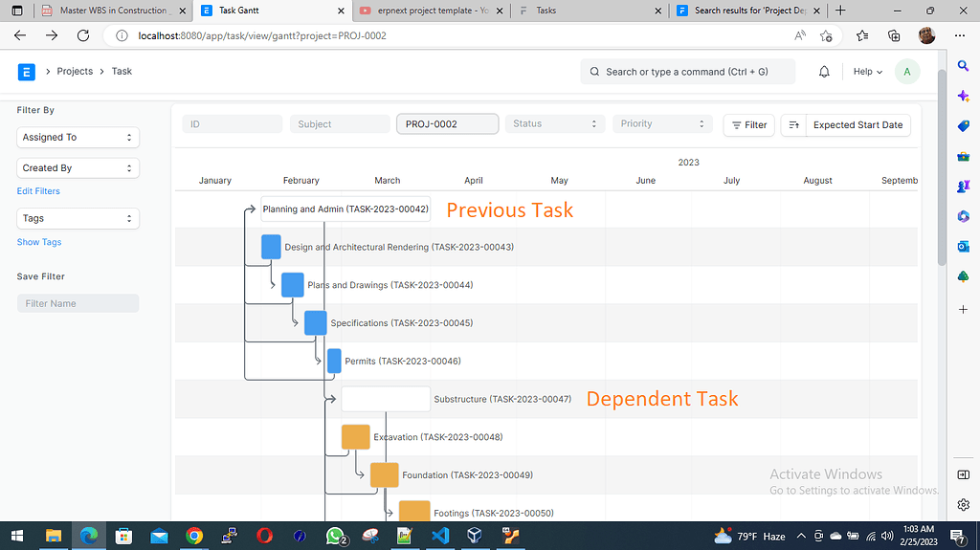
Task: Toggle sort direction icon beside Expected Start Date
Action: pyautogui.click(x=793, y=125)
